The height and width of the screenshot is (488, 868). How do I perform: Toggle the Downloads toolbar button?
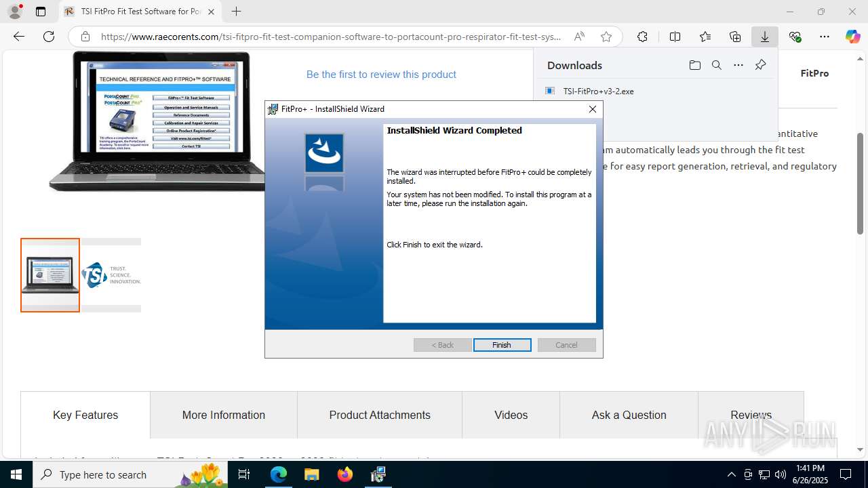pos(765,37)
